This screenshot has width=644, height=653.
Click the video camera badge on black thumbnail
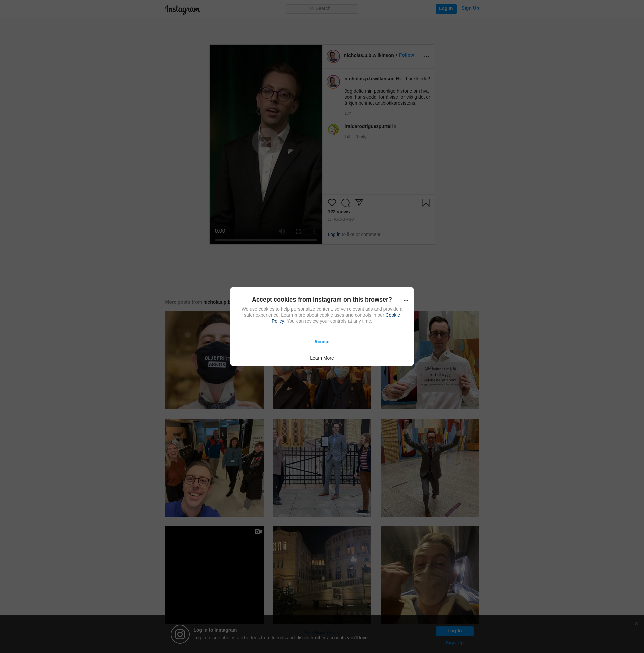coord(258,532)
